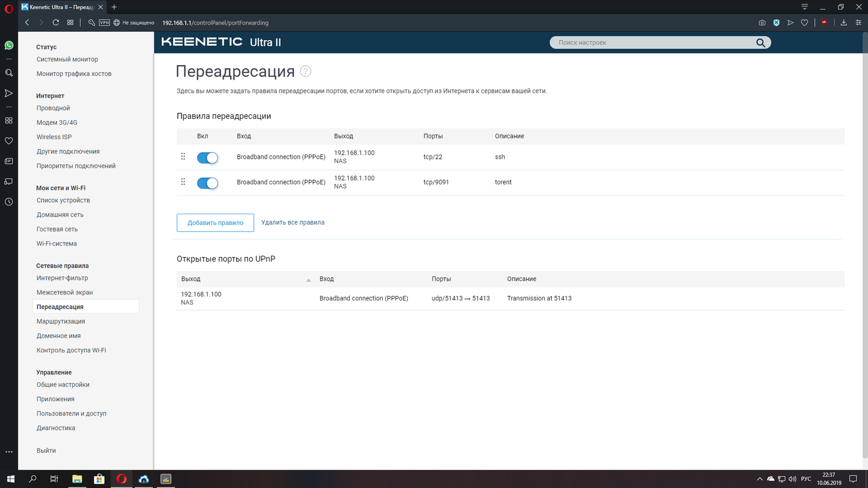868x488 pixels.
Task: Click the drag handle of the ssh rule
Action: [183, 156]
